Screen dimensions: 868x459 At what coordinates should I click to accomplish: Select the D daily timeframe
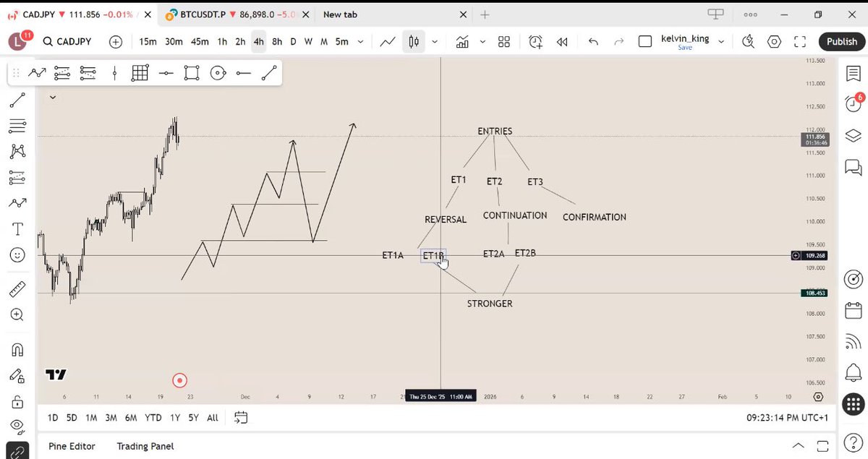293,42
